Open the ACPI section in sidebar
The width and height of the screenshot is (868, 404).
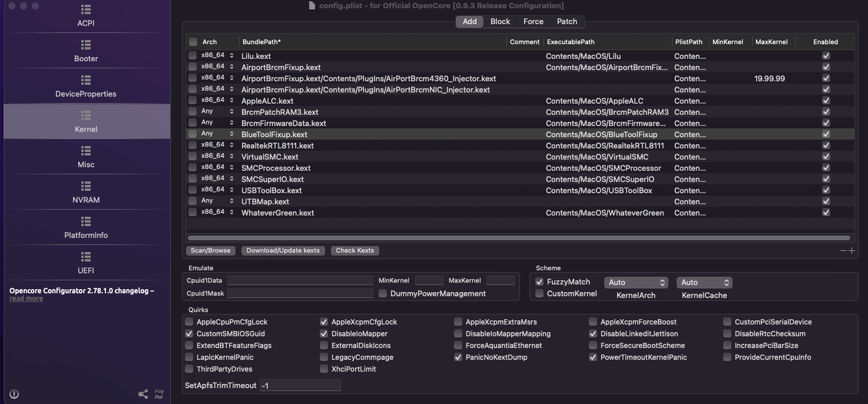click(86, 16)
